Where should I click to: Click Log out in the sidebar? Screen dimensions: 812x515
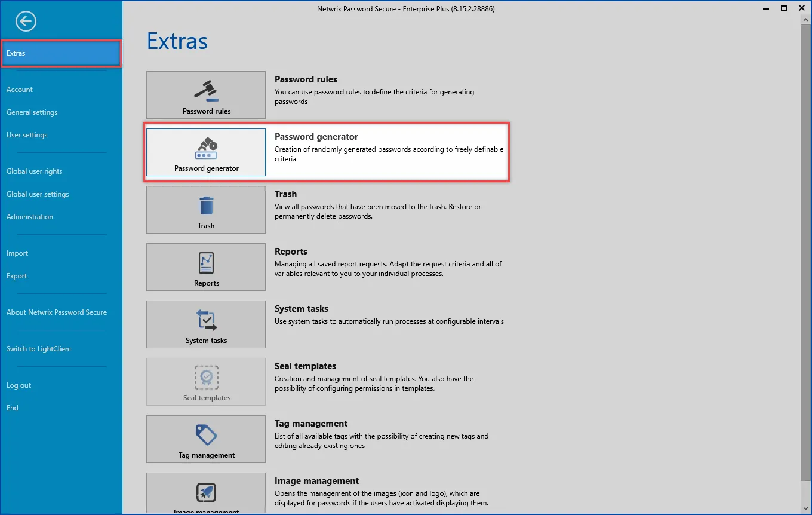(x=19, y=385)
